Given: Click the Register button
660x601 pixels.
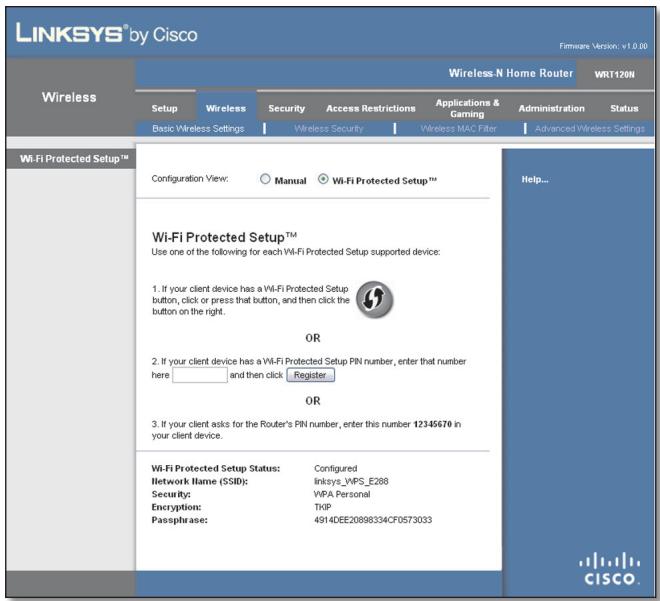Looking at the screenshot, I should [311, 375].
